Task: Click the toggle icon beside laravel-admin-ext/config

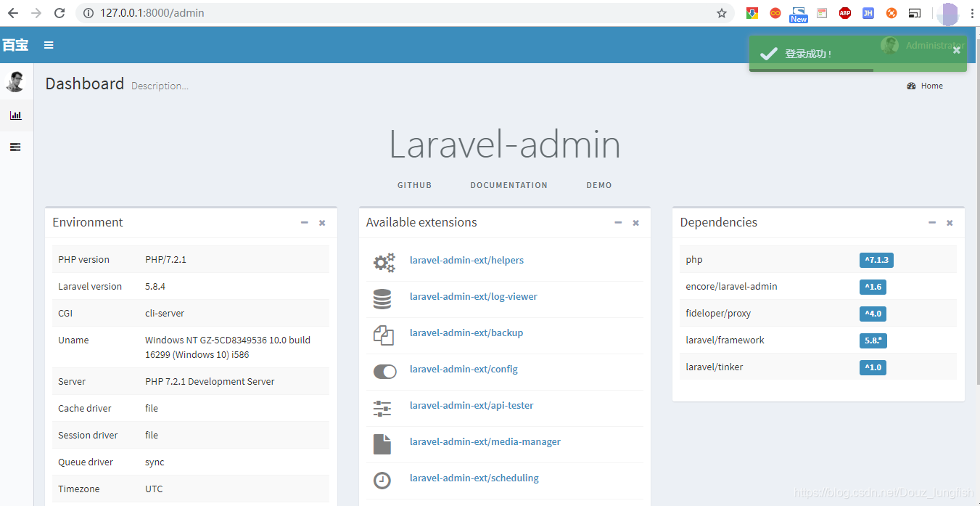Action: (385, 372)
